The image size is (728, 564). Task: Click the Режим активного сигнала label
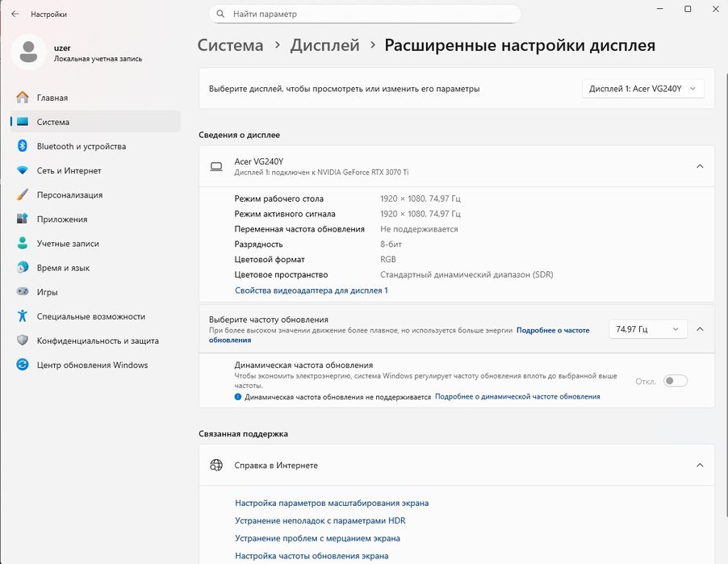point(285,214)
